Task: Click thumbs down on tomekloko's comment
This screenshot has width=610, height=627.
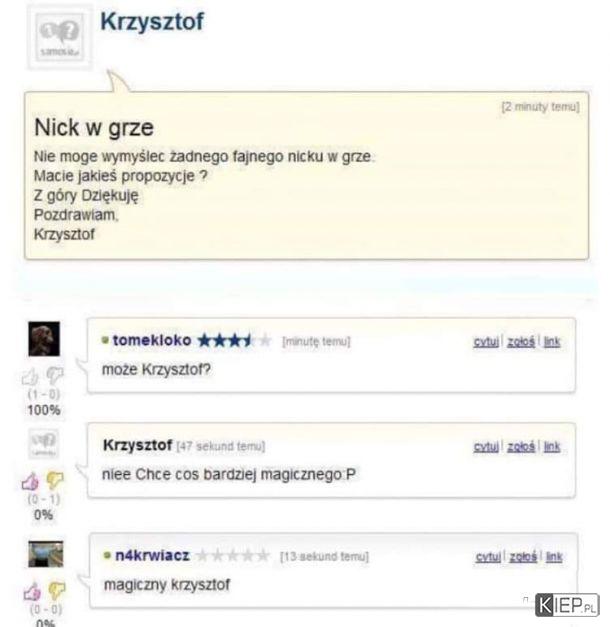Action: coord(55,375)
